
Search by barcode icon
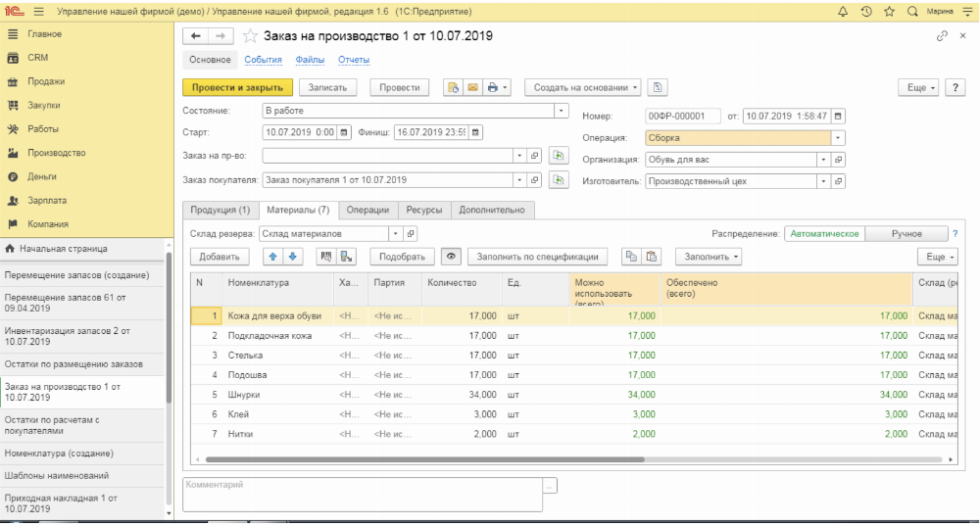coord(325,257)
